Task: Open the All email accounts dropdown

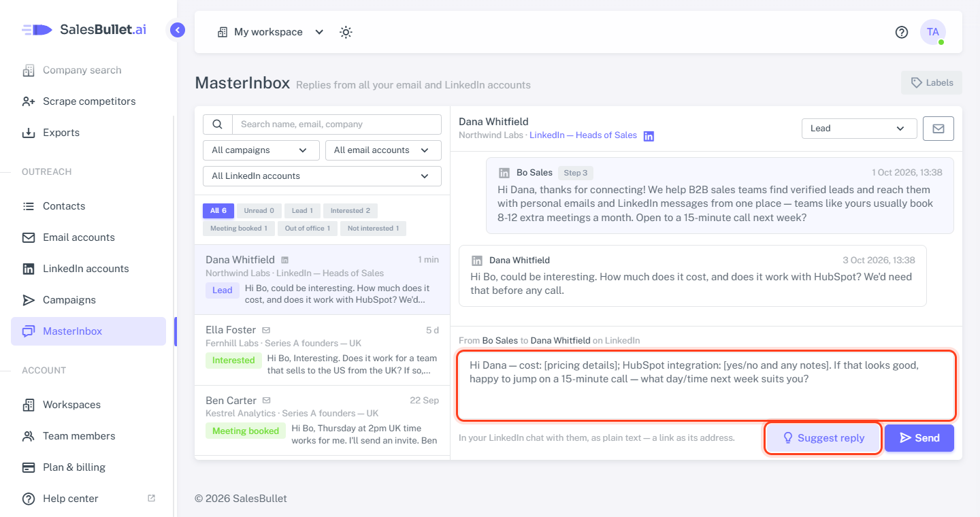Action: pos(383,150)
